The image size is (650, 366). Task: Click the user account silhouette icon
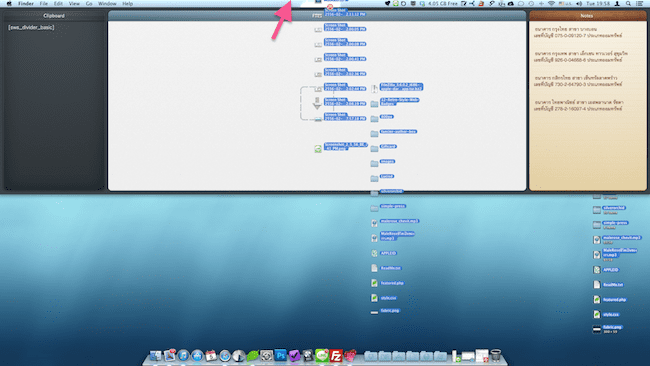[x=617, y=4]
